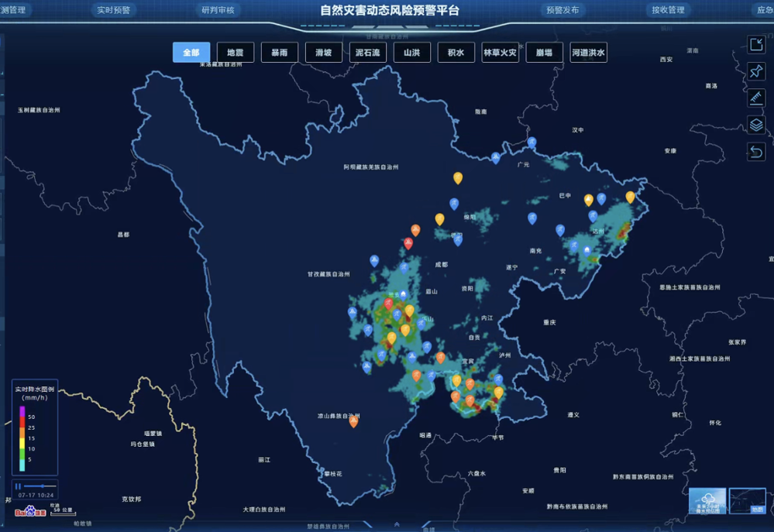
Task: Select the 全部 filter button
Action: tap(191, 53)
